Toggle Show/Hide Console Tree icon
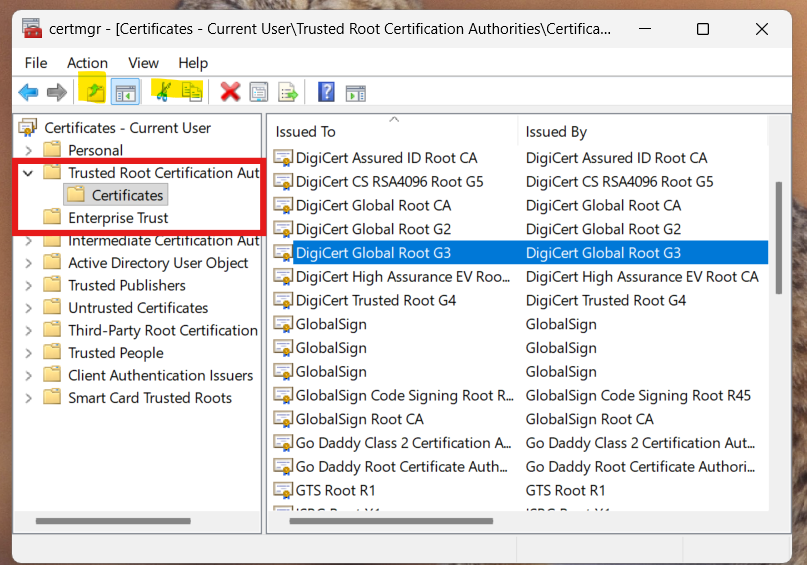The image size is (807, 565). 126,93
